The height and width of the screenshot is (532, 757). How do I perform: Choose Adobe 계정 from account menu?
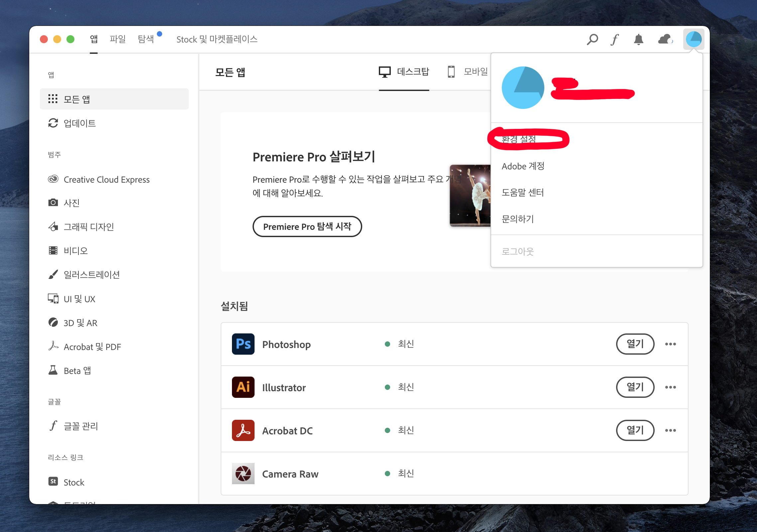pyautogui.click(x=523, y=166)
